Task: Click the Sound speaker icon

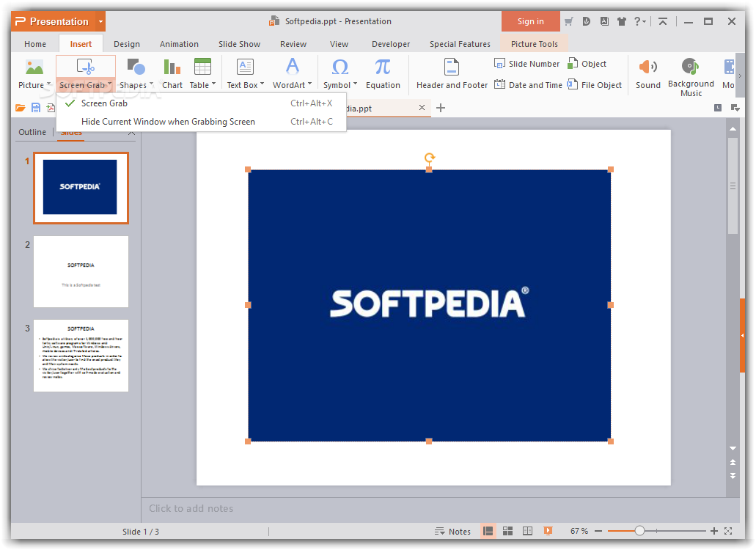Action: coord(647,67)
